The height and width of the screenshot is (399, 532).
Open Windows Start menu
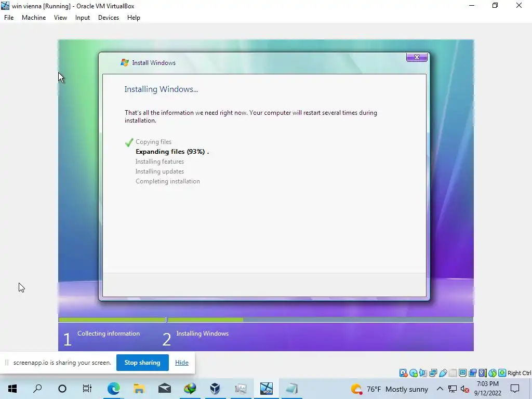pyautogui.click(x=12, y=389)
